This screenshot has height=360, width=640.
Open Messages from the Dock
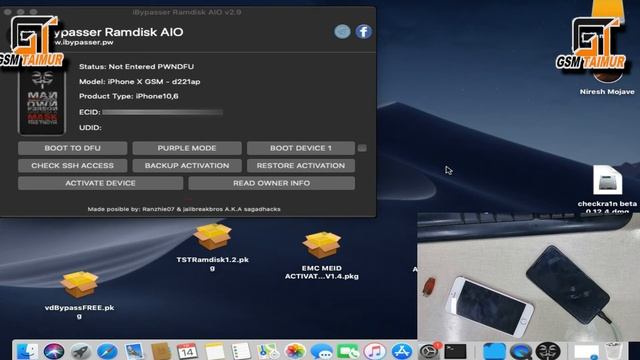[321, 351]
